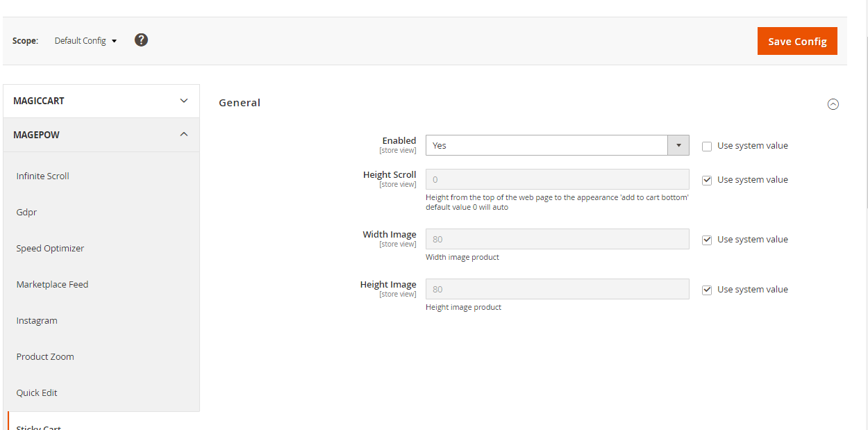Click the Width Image input field
The height and width of the screenshot is (430, 868).
(557, 239)
